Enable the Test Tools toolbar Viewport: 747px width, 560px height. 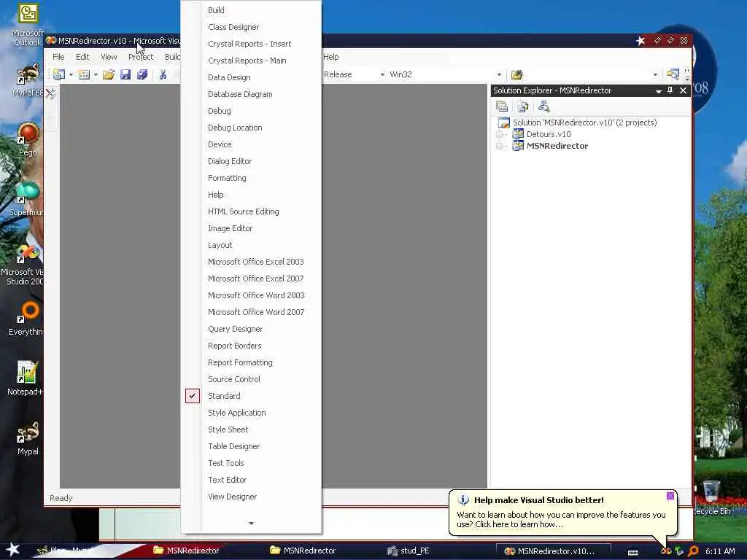pos(251,463)
